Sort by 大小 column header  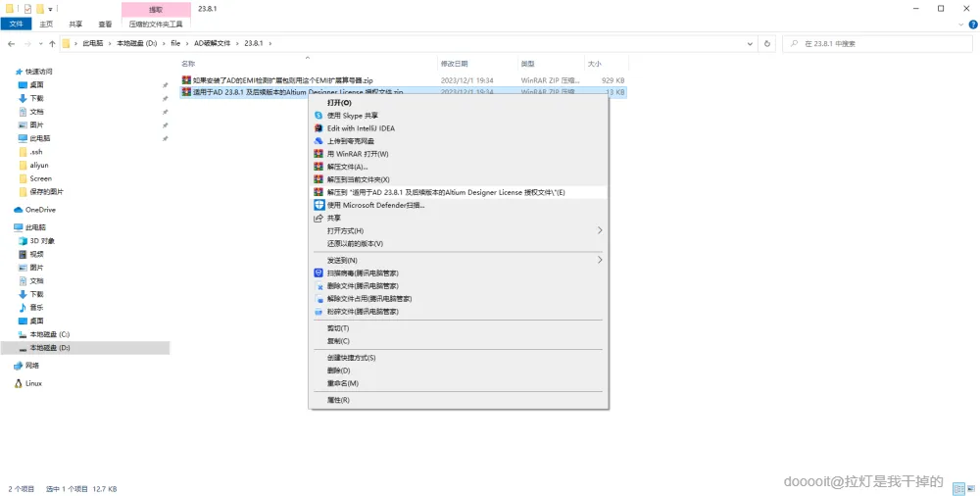[595, 64]
